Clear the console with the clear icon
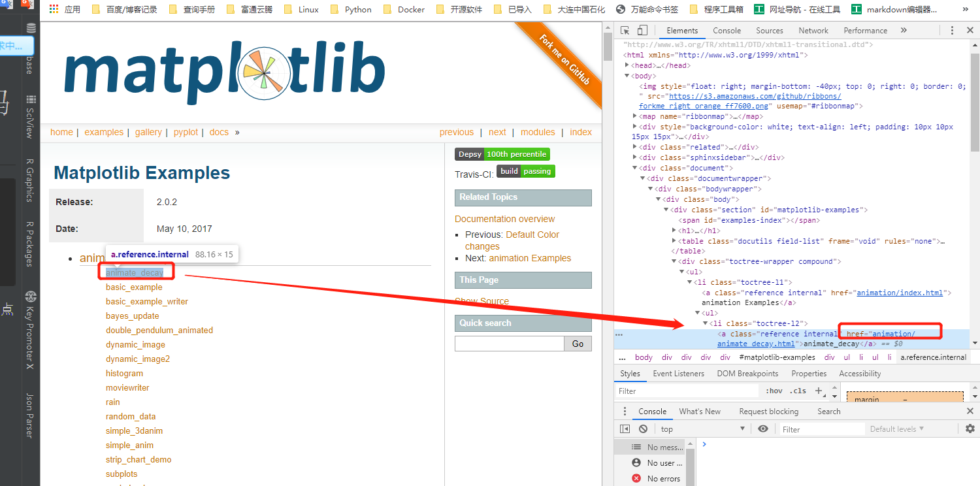Image resolution: width=980 pixels, height=486 pixels. click(644, 429)
